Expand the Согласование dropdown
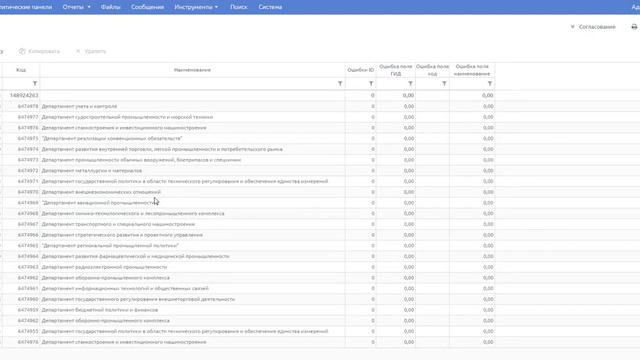This screenshot has width=640, height=360. pos(593,27)
